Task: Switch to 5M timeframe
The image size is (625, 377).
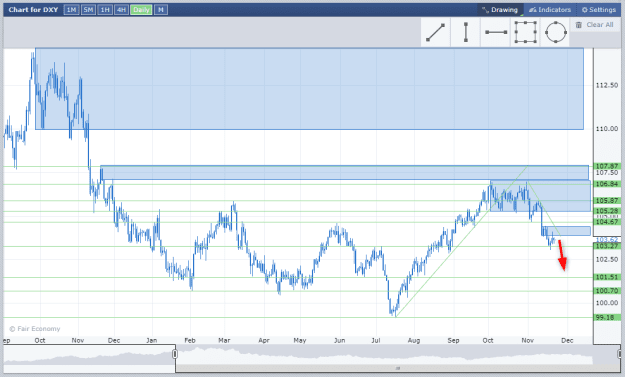Action: click(x=88, y=10)
